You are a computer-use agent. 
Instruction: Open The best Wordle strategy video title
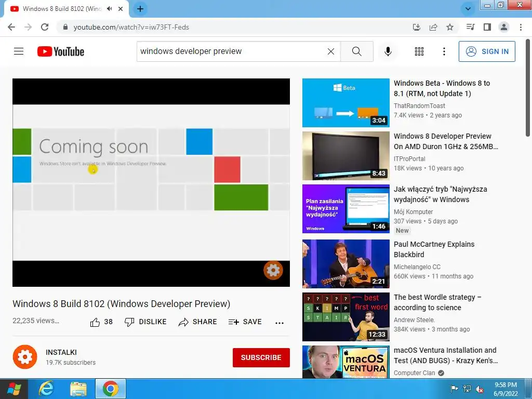pos(437,302)
